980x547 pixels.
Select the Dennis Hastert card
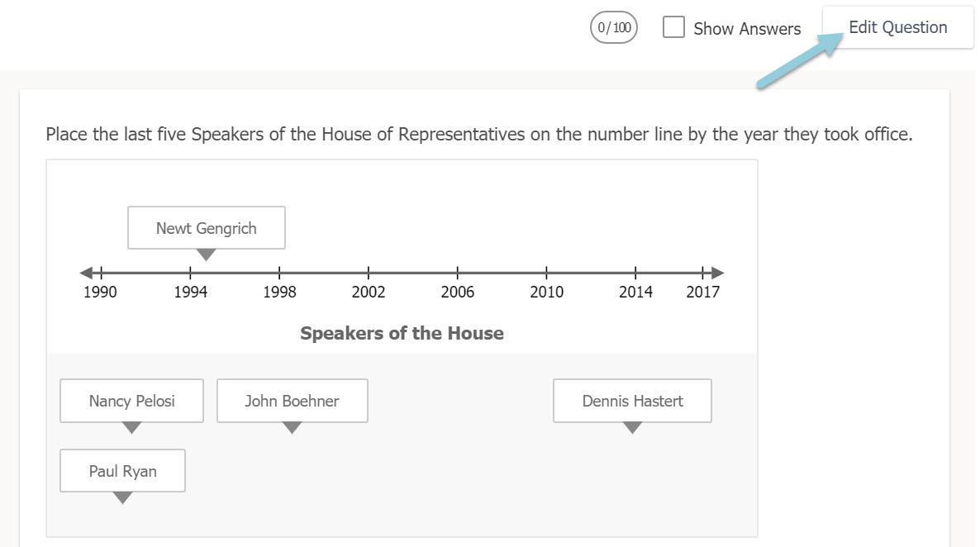tap(632, 401)
